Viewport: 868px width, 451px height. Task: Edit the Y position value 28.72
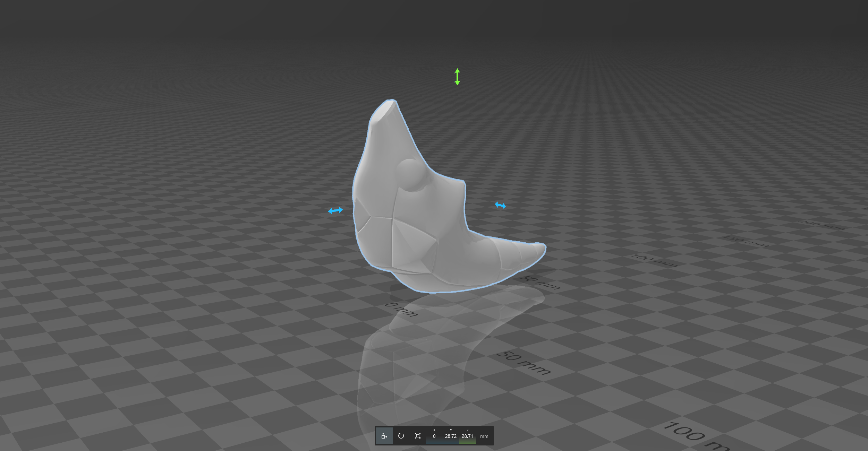(451, 436)
